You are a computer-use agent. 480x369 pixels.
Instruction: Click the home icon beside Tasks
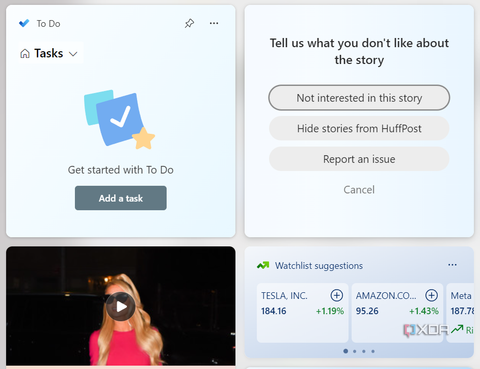point(25,54)
